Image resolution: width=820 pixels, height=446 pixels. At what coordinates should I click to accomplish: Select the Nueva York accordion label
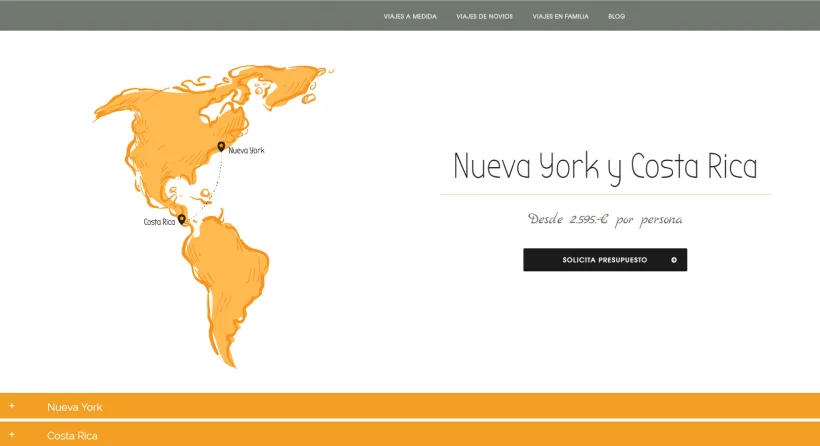75,407
